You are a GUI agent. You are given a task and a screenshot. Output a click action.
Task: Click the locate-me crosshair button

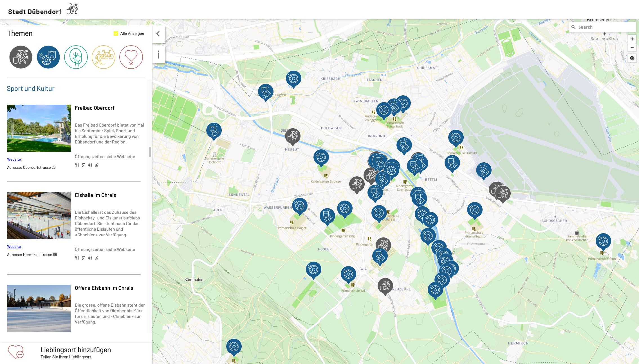click(x=632, y=58)
